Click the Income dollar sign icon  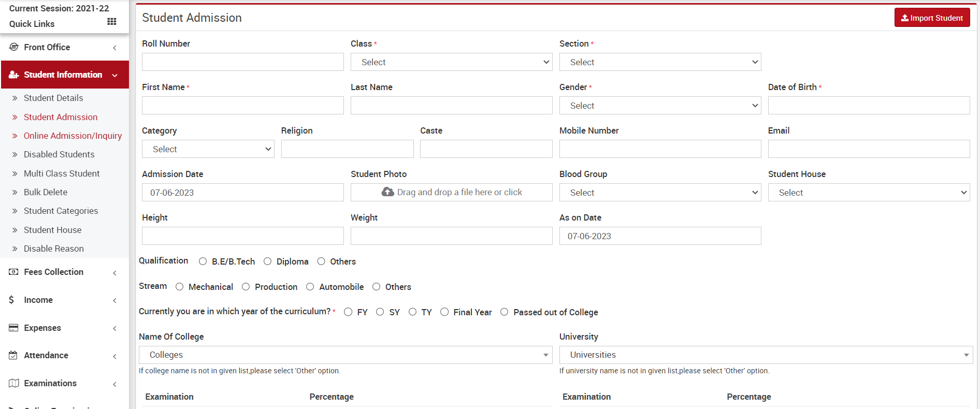pyautogui.click(x=12, y=300)
